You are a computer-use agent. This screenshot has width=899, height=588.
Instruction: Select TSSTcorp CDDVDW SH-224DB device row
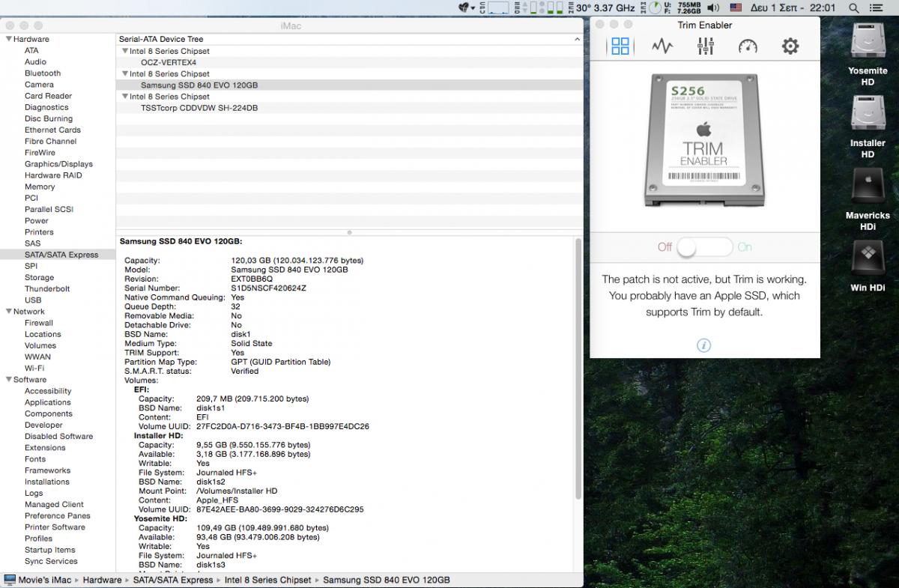click(350, 108)
